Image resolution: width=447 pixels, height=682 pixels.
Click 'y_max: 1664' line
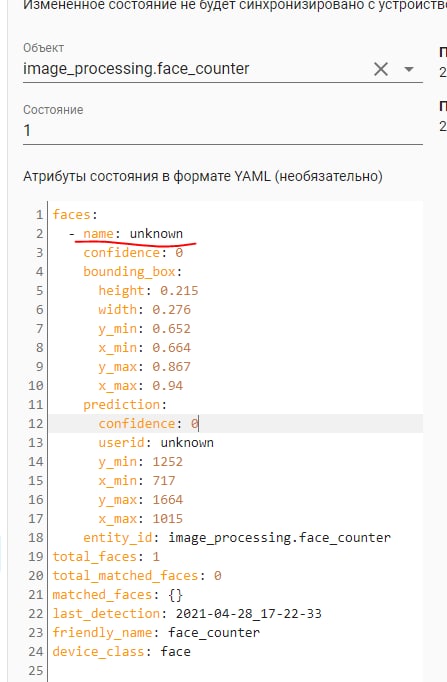pyautogui.click(x=140, y=500)
